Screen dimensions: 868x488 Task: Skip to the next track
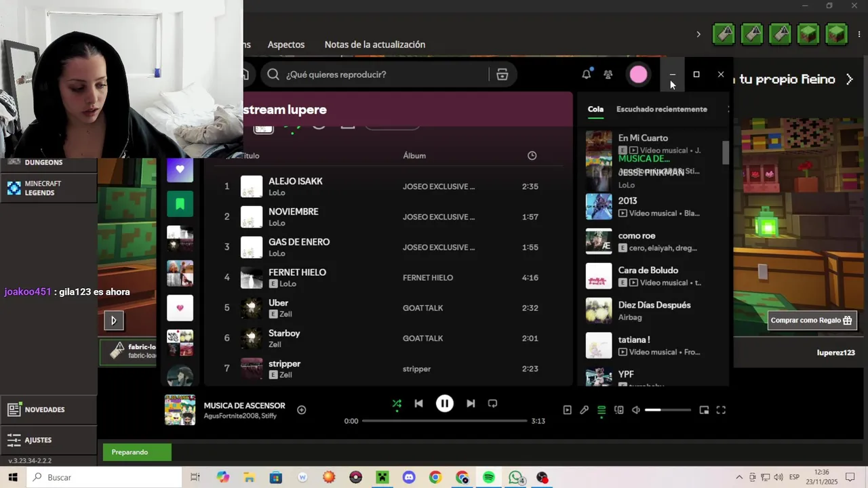tap(471, 403)
